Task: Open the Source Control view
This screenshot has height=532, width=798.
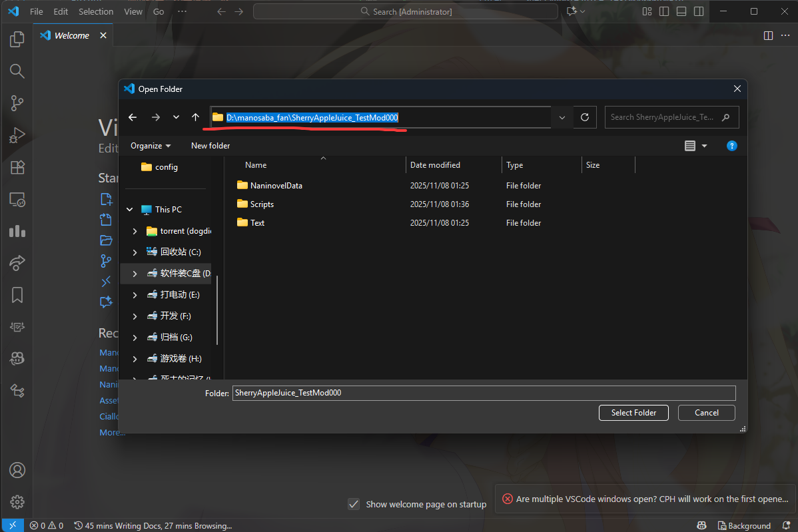Action: coord(17,103)
